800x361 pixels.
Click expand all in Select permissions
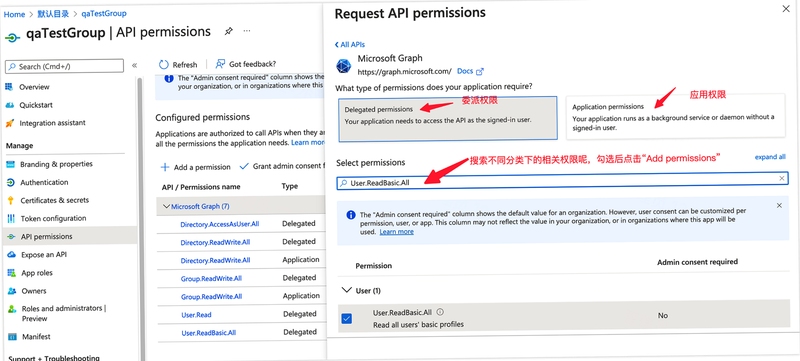click(x=770, y=157)
